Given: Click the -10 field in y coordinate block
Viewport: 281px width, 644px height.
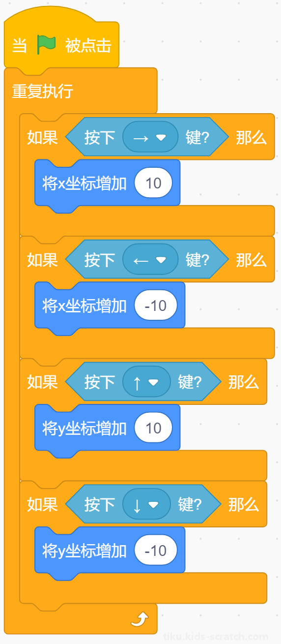Looking at the screenshot, I should coord(156,551).
